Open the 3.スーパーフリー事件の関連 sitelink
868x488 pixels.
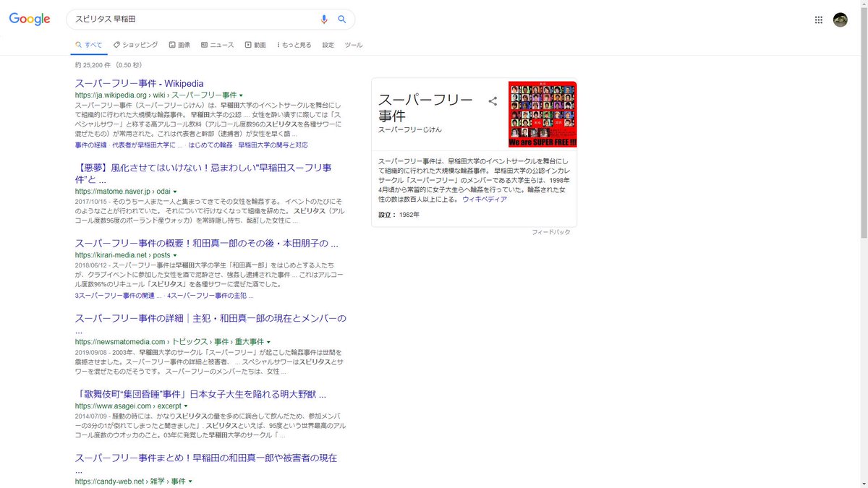point(119,296)
